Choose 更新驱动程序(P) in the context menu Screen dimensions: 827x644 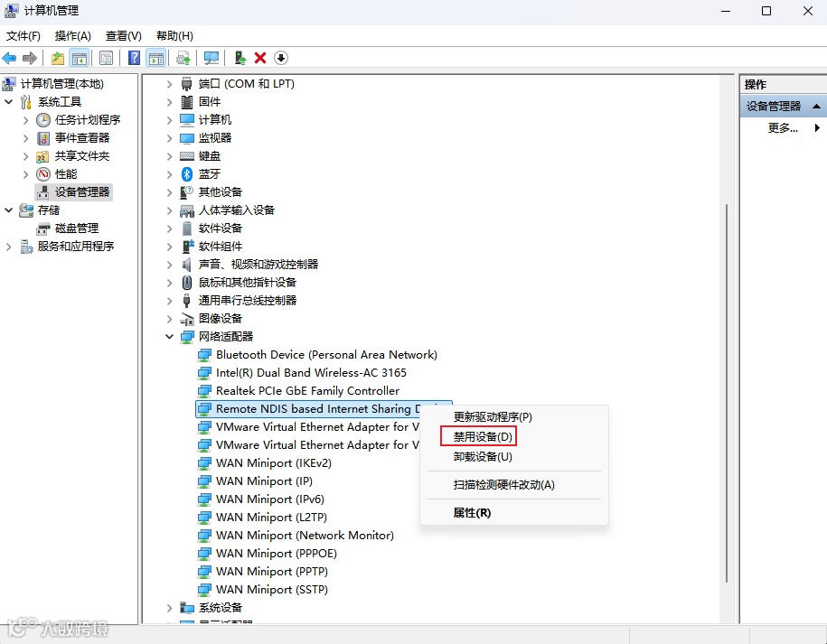[x=493, y=417]
